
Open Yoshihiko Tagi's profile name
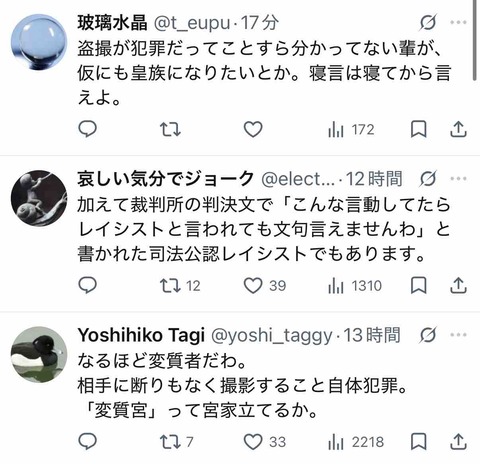point(141,335)
